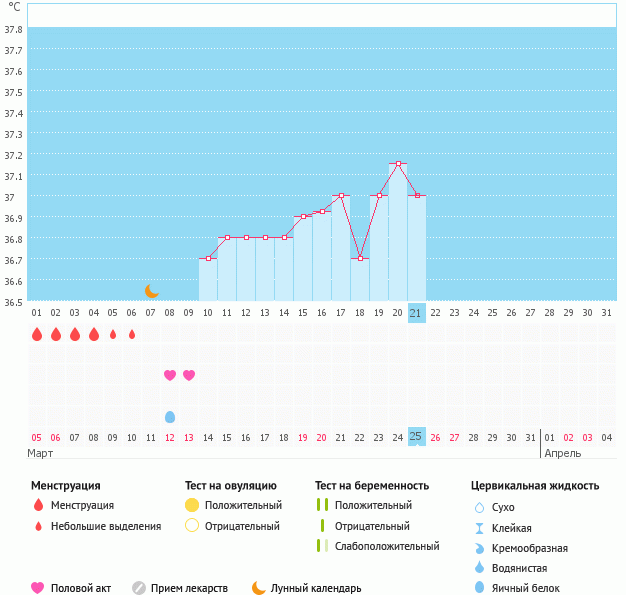Image resolution: width=626 pixels, height=595 pixels.
Task: Click the gray medication icon in legend
Action: (x=139, y=588)
